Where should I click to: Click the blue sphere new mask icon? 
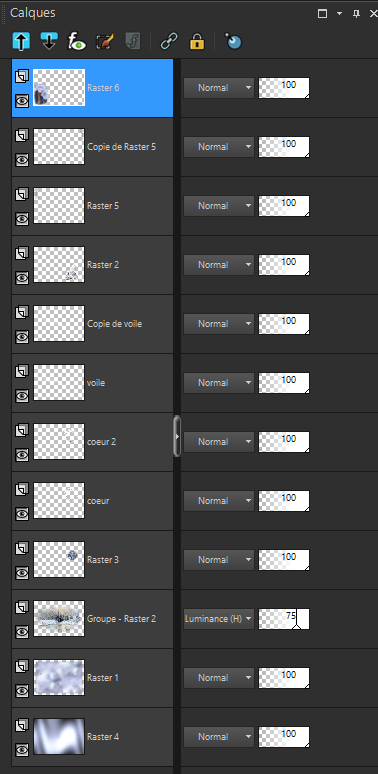tap(233, 41)
